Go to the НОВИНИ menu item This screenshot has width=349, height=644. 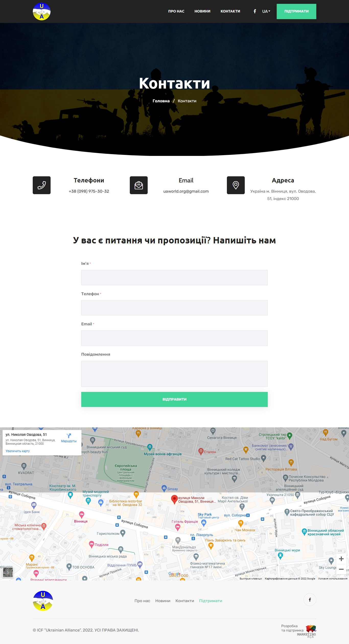[202, 11]
